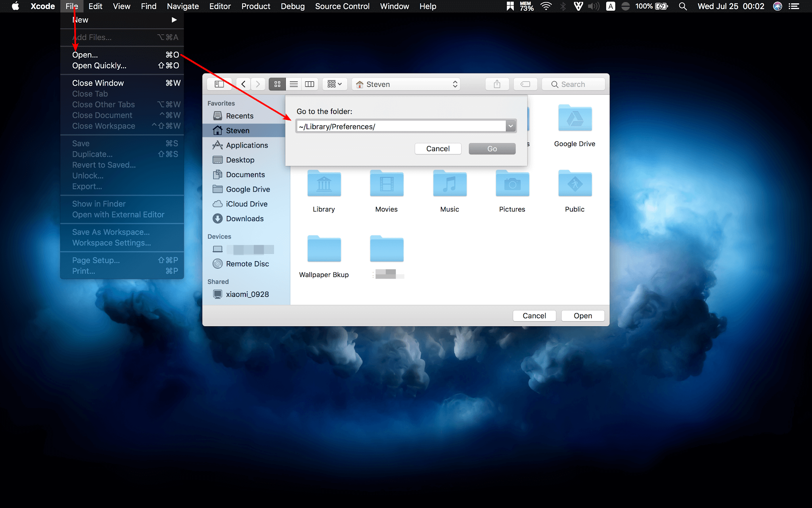
Task: Click the share icon in toolbar
Action: point(497,84)
